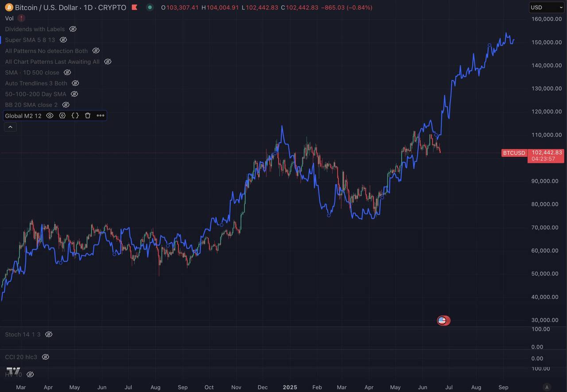Screen dimensions: 567x392
Task: Show the 50-100-200 Day SMA indicator
Action: (x=74, y=94)
